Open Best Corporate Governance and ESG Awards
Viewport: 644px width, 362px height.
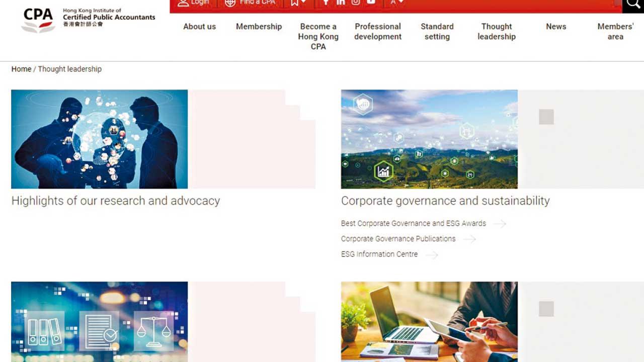(x=414, y=223)
